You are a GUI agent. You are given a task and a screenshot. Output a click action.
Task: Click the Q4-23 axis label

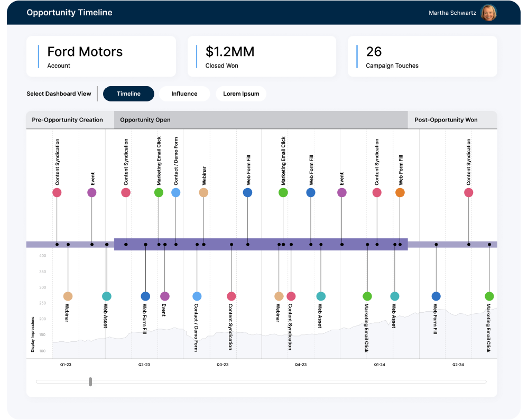tap(301, 365)
